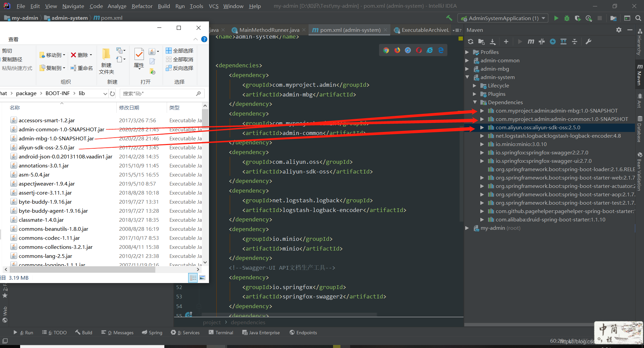Click Invert Selection (反向选择) in Explorer

click(179, 68)
